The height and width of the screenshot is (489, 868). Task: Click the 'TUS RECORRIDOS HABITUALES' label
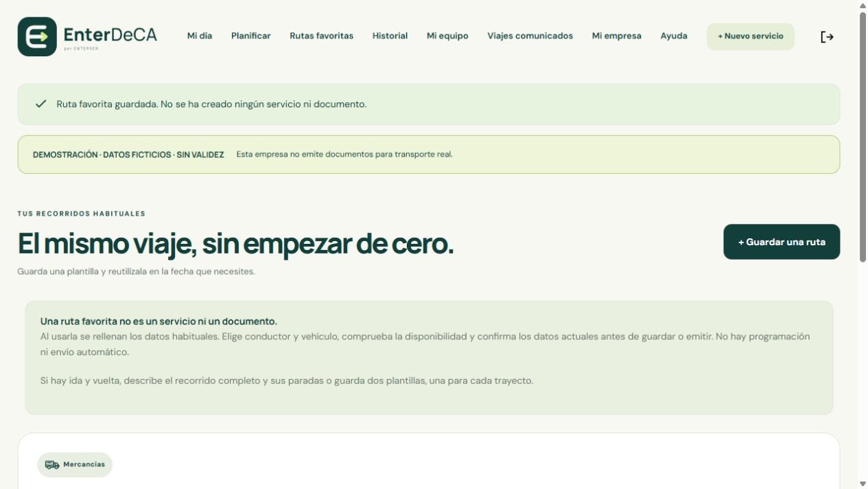(82, 214)
